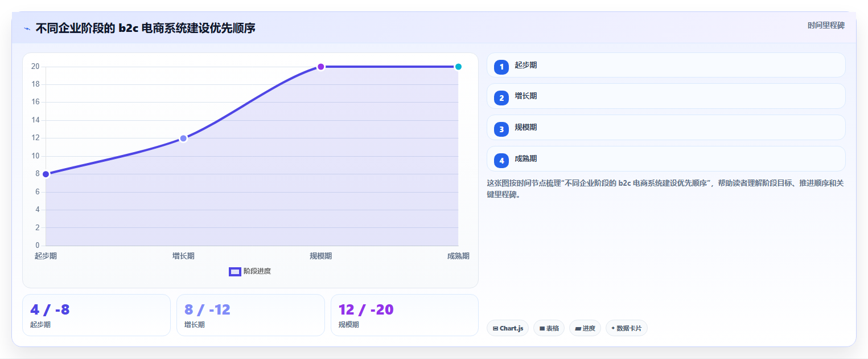Click the lightning icon beside the title
Image resolution: width=868 pixels, height=359 pixels.
27,28
